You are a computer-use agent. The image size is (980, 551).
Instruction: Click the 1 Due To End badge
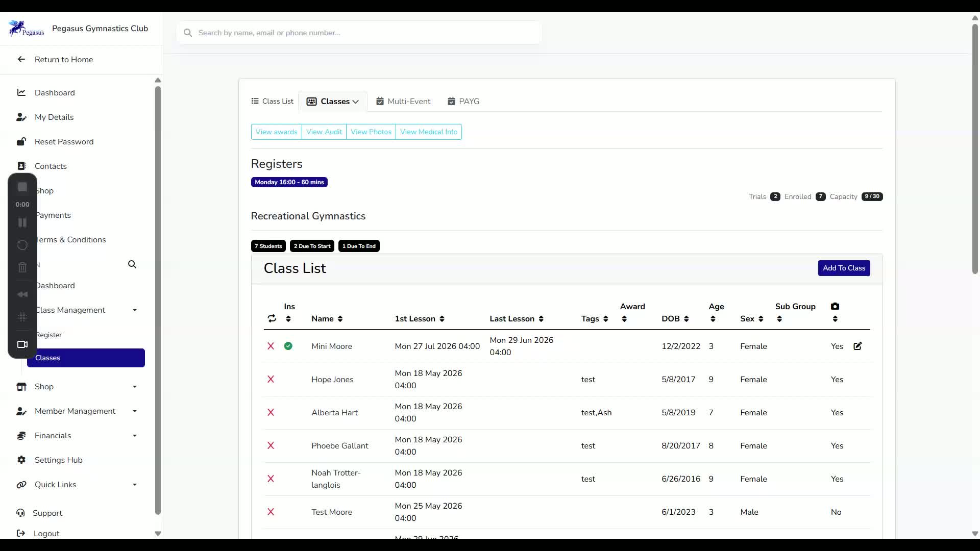[x=359, y=246]
